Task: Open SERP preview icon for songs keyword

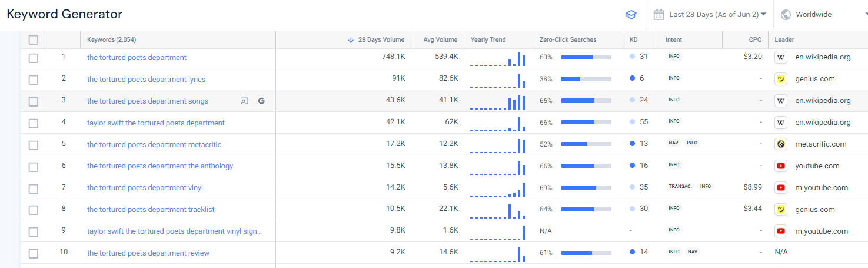Action: tap(244, 101)
